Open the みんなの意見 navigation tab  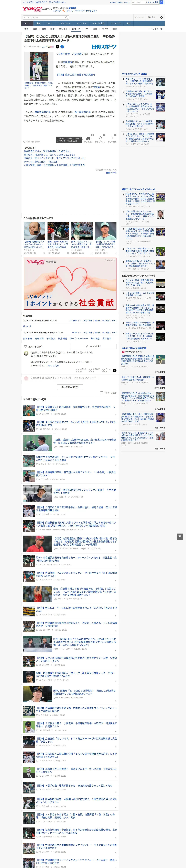(99, 24)
